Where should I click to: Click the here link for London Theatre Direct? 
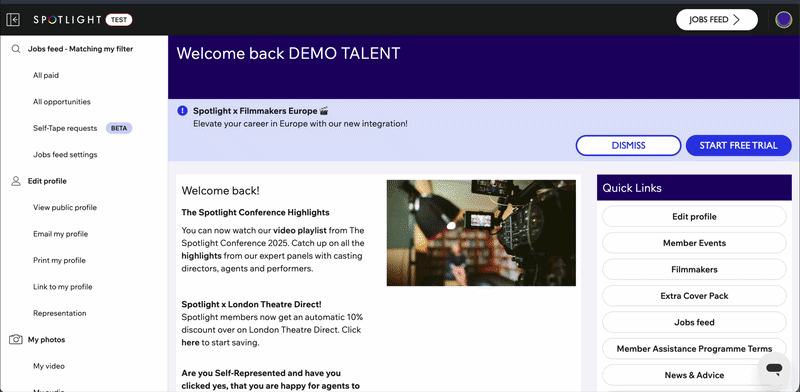pyautogui.click(x=190, y=342)
